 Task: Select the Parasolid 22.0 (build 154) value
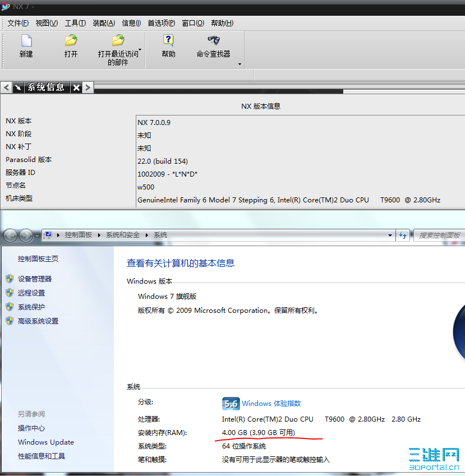[163, 161]
